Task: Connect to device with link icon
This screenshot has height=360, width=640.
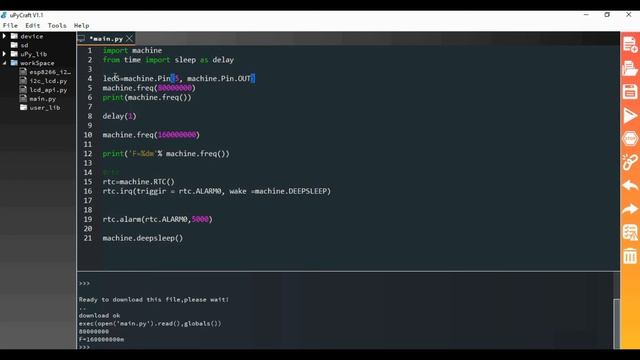Action: [x=630, y=162]
